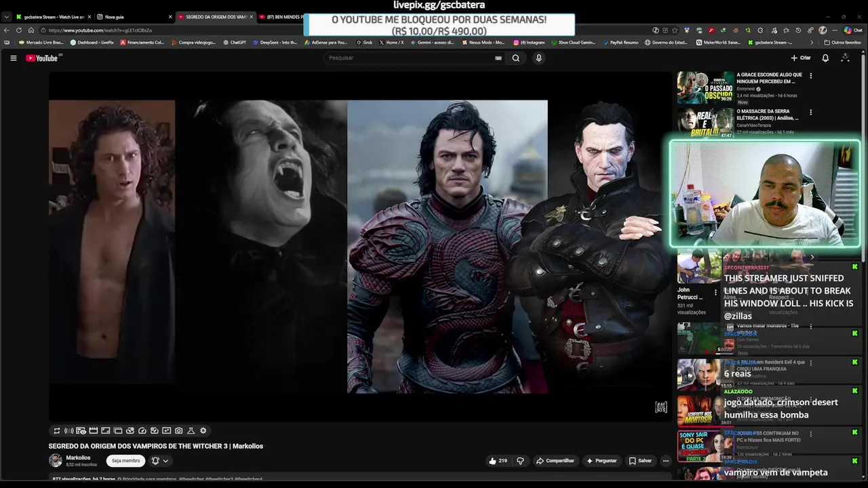Click the Seja membro button
Image resolution: width=868 pixels, height=488 pixels.
point(125,461)
